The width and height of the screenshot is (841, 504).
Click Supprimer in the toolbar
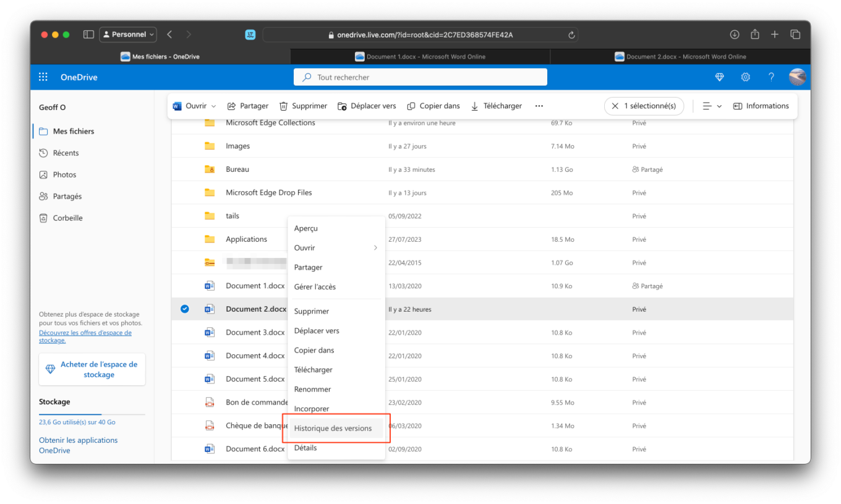303,106
